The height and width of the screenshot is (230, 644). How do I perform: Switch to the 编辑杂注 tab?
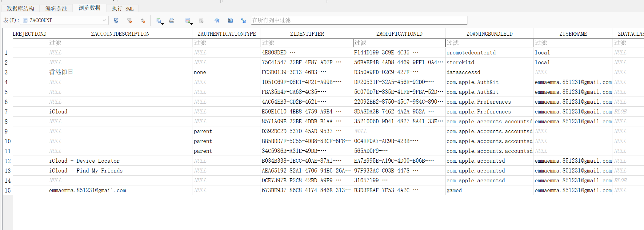(x=56, y=8)
